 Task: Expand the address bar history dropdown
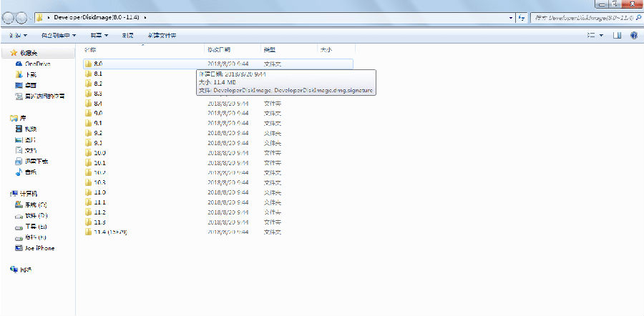[x=512, y=18]
